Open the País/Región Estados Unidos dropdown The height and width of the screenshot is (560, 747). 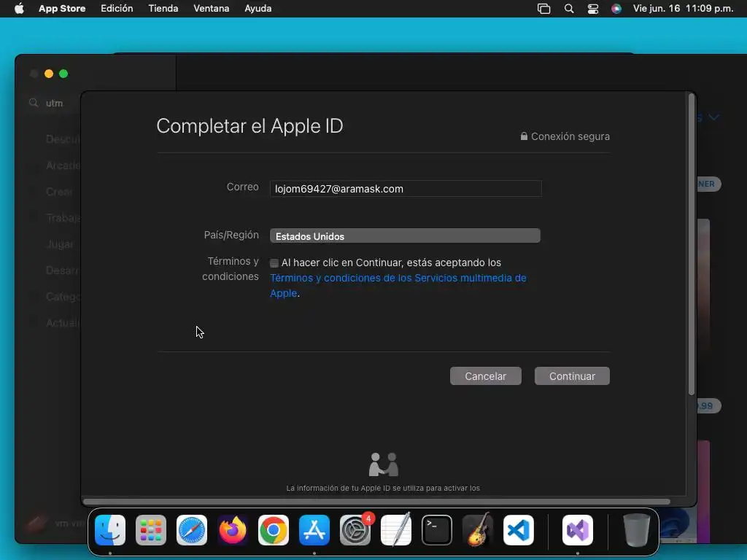click(405, 236)
